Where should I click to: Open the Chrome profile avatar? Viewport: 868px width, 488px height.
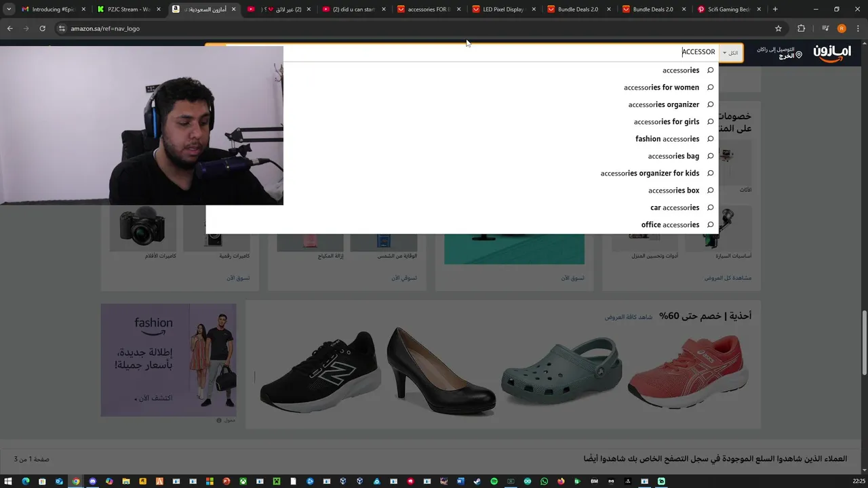tap(842, 28)
